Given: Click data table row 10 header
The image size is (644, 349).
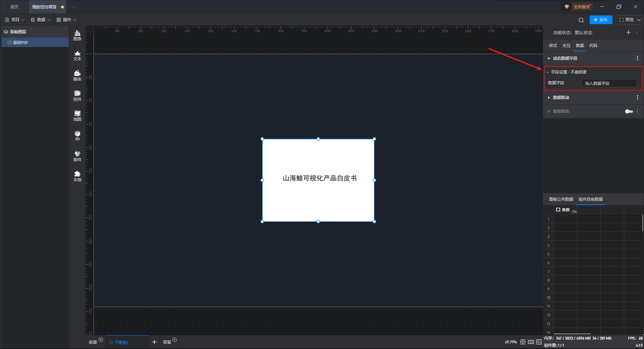Looking at the screenshot, I should click(548, 298).
